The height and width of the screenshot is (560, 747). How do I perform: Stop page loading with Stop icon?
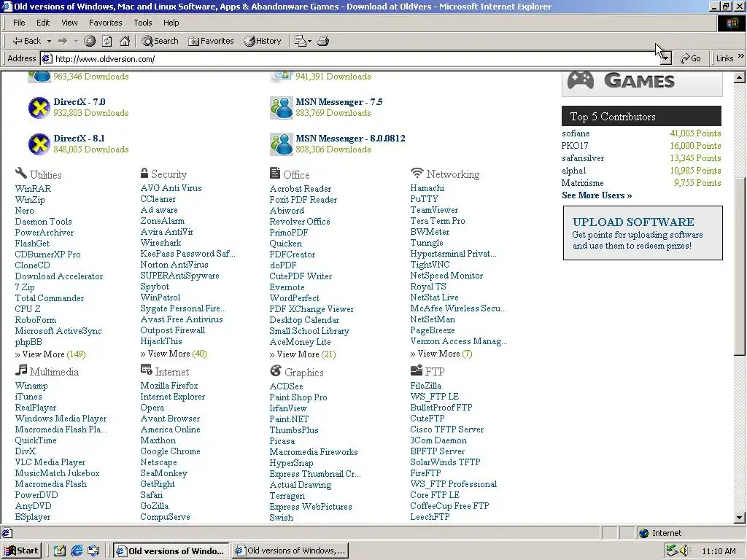click(90, 41)
